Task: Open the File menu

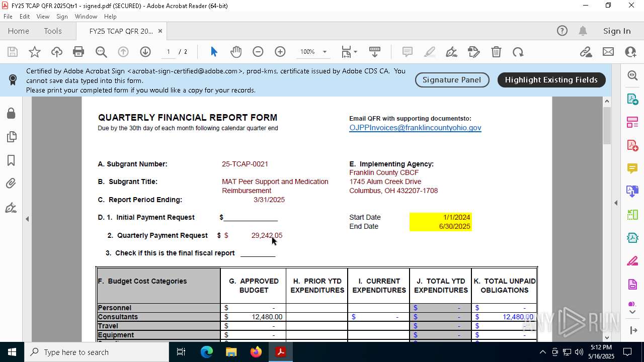Action: click(x=8, y=17)
